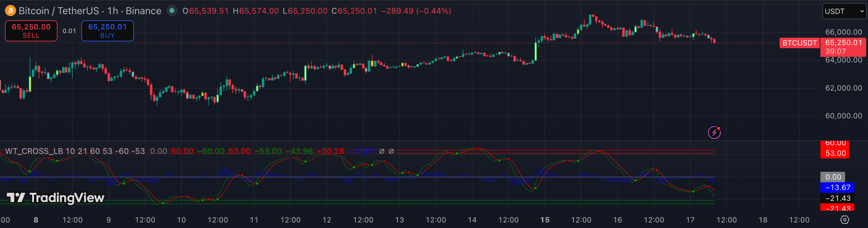The height and width of the screenshot is (228, 868).
Task: Click the green market status dot
Action: pyautogui.click(x=172, y=11)
